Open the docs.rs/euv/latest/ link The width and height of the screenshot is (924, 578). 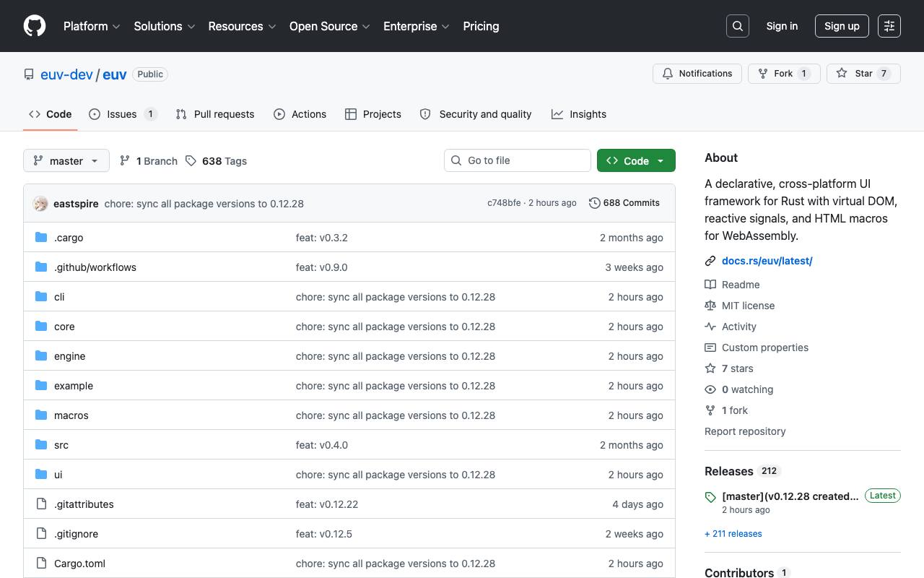tap(767, 261)
